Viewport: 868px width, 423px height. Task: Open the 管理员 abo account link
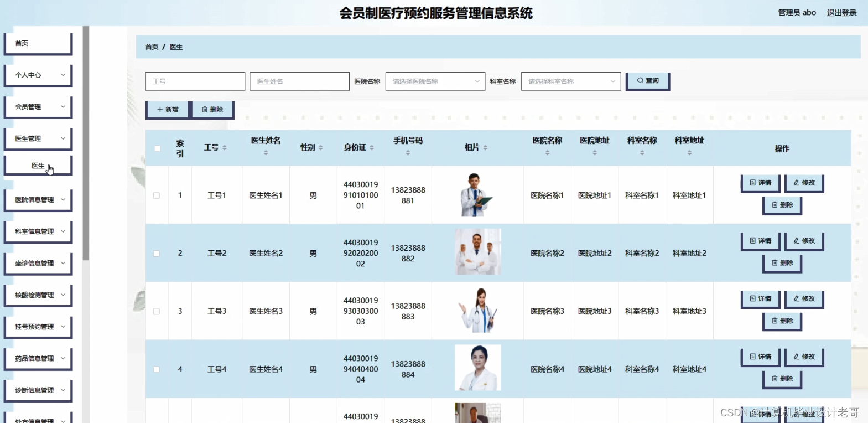point(797,12)
